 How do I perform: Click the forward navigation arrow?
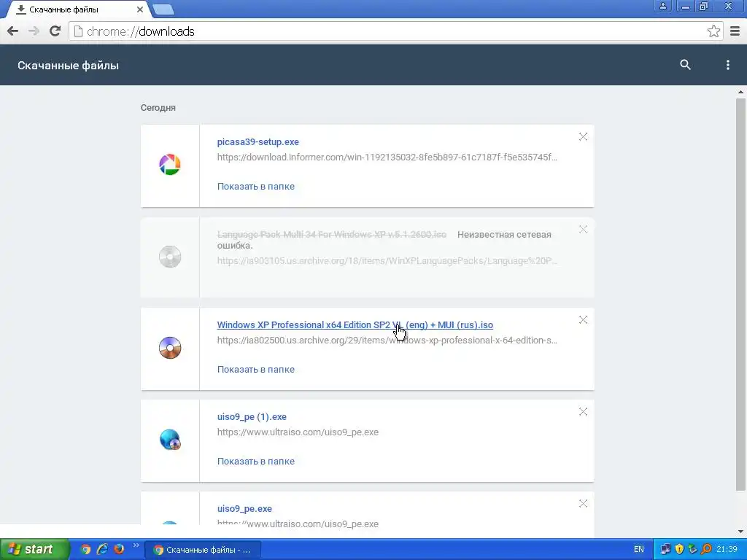point(34,31)
